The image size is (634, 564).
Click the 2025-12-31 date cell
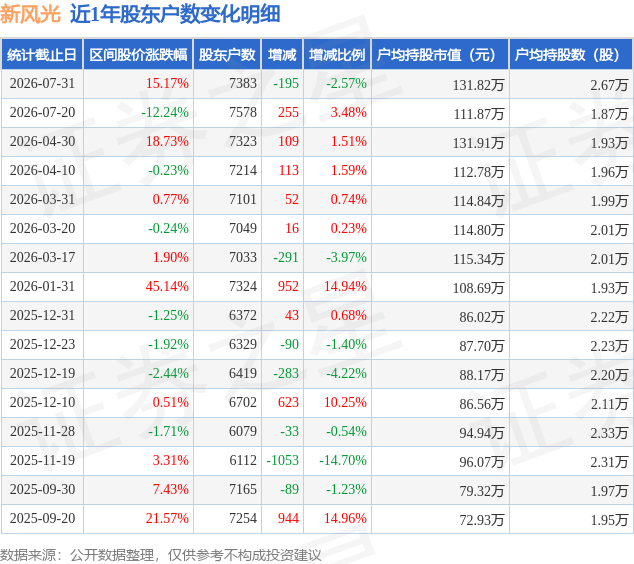(x=42, y=316)
